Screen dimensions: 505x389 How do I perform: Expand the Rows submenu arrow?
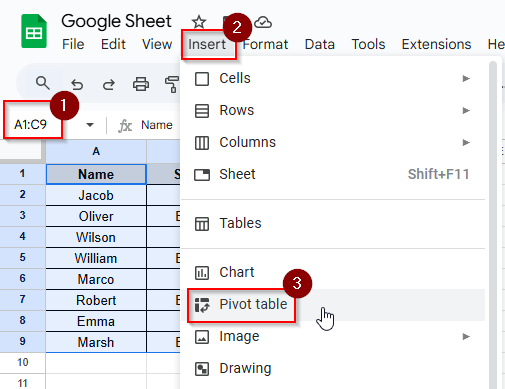(x=466, y=110)
